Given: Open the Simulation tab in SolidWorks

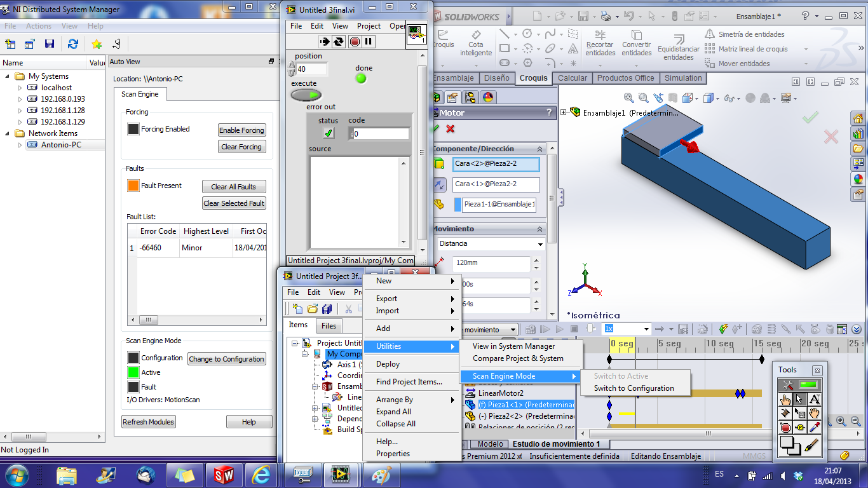Looking at the screenshot, I should pyautogui.click(x=683, y=78).
